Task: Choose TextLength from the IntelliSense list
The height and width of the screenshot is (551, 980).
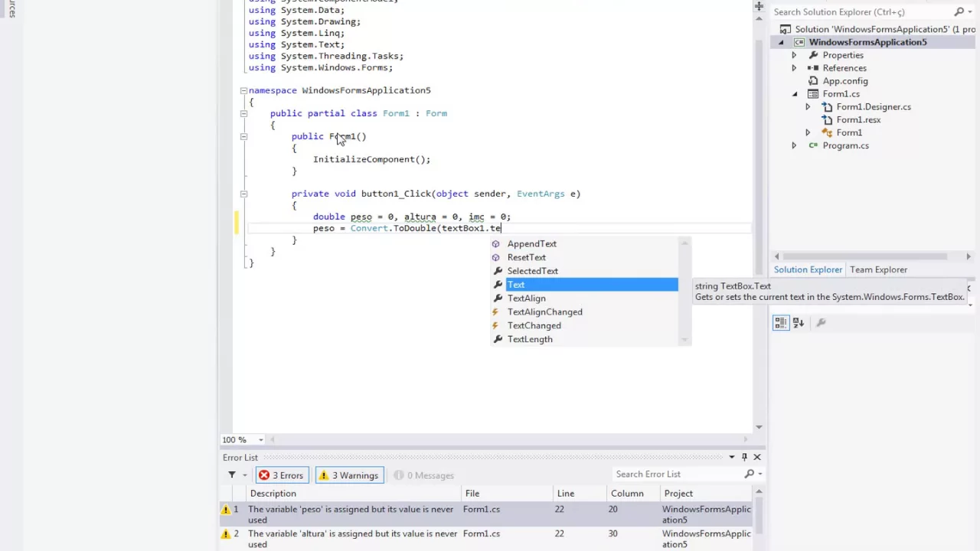Action: point(529,340)
